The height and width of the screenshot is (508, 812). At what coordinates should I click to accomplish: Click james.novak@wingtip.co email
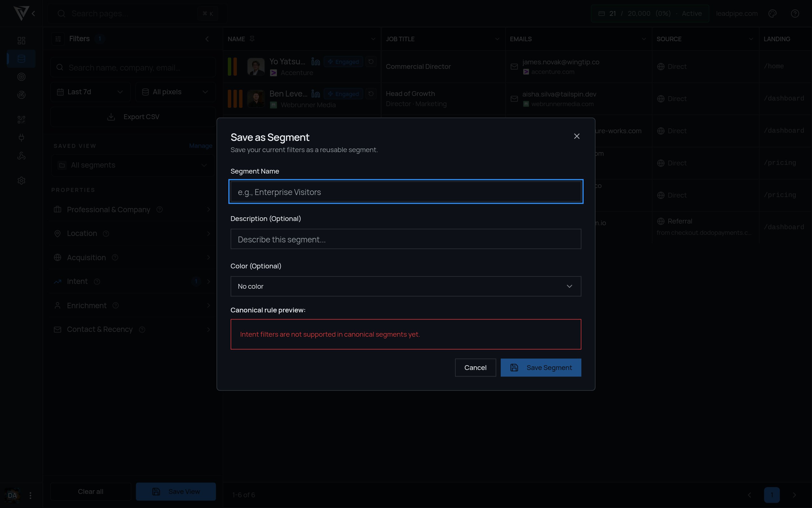pyautogui.click(x=561, y=62)
